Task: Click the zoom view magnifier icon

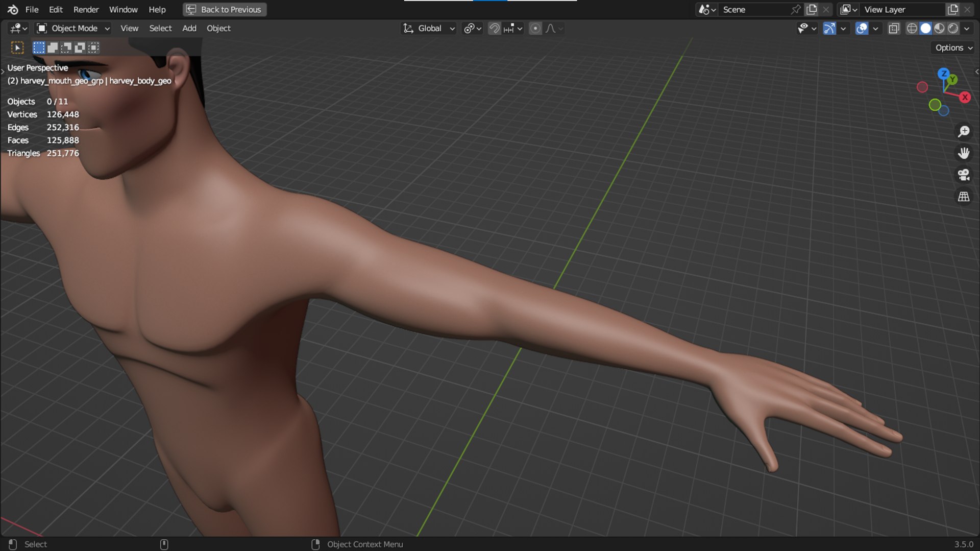Action: [x=964, y=131]
